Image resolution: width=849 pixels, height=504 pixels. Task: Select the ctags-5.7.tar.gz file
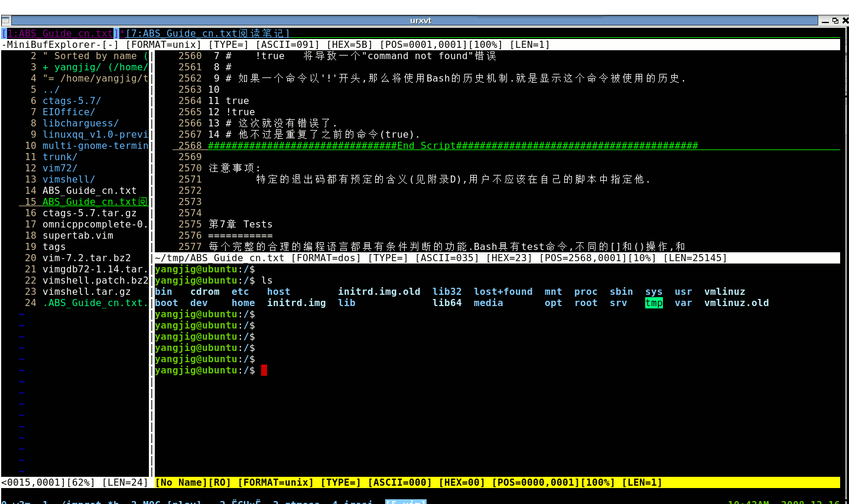[x=89, y=213]
